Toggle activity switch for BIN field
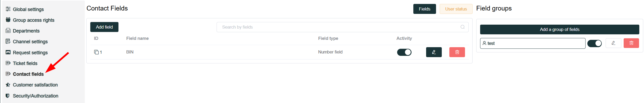 point(404,52)
